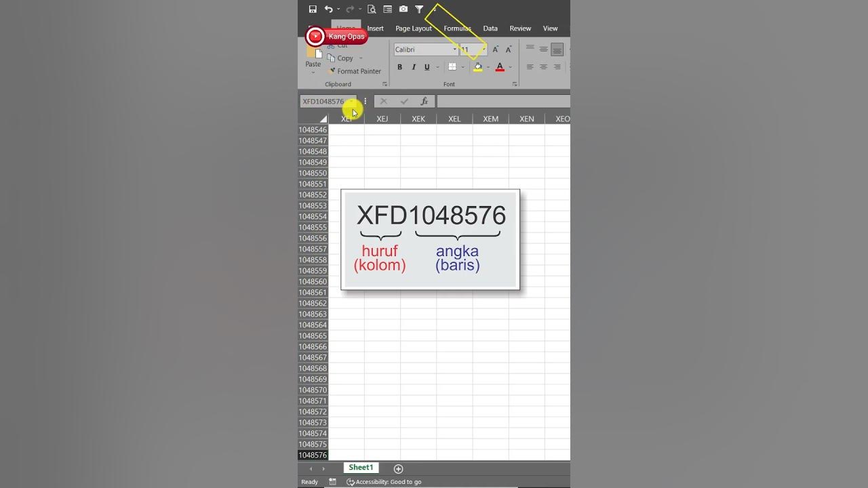Toggle Italic formatting
This screenshot has height=488, width=868.
[413, 67]
